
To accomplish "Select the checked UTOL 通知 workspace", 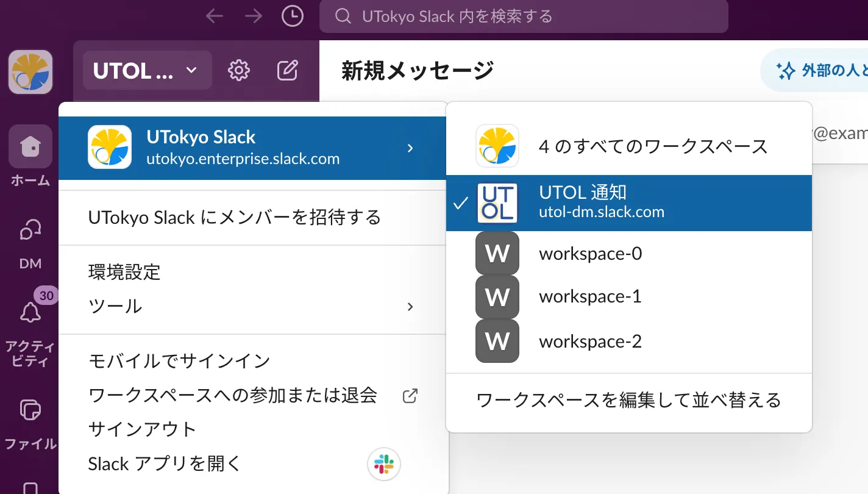I will coord(628,203).
